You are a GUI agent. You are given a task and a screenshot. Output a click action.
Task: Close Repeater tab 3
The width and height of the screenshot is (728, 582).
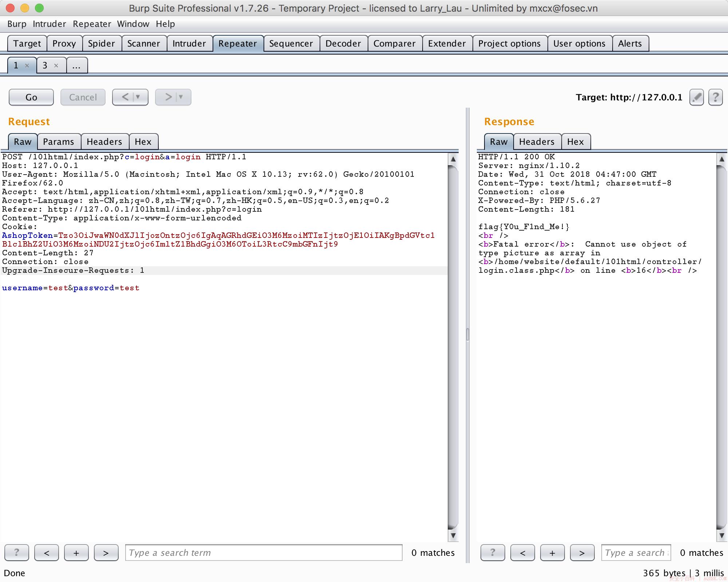pos(56,65)
